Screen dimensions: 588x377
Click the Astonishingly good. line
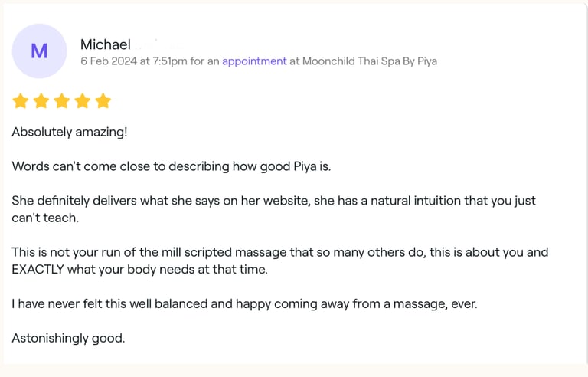68,339
